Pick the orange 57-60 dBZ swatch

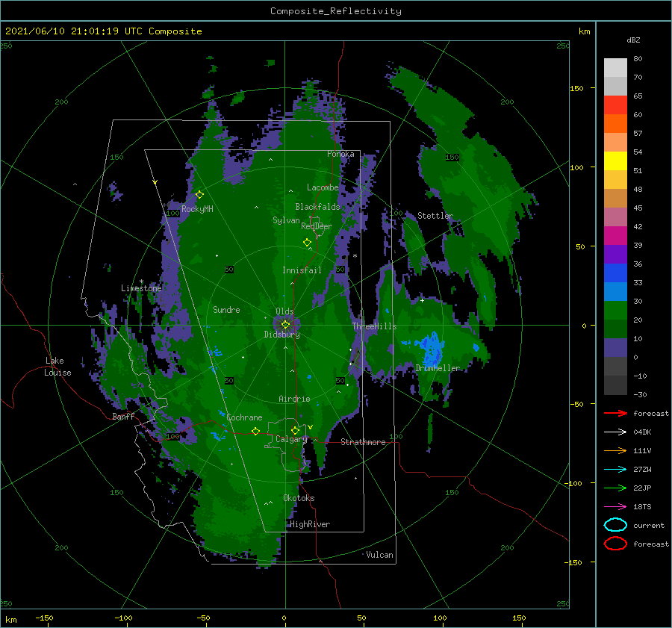pyautogui.click(x=615, y=124)
